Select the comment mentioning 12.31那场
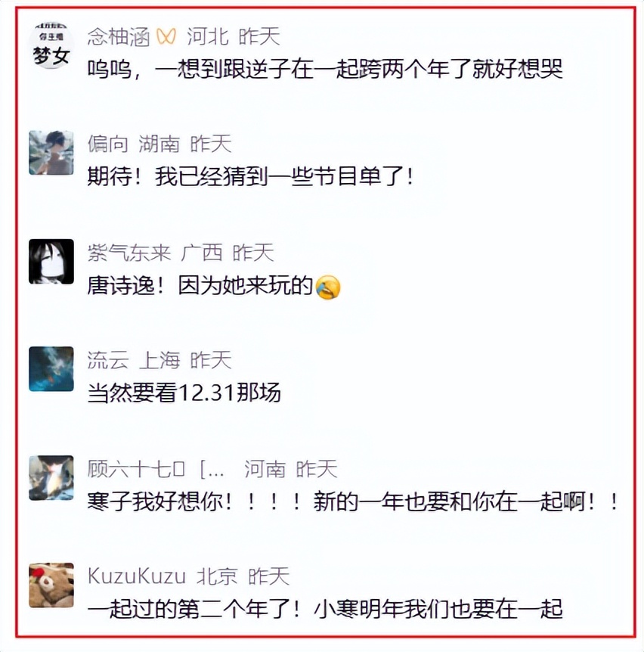The image size is (644, 652). tap(184, 393)
